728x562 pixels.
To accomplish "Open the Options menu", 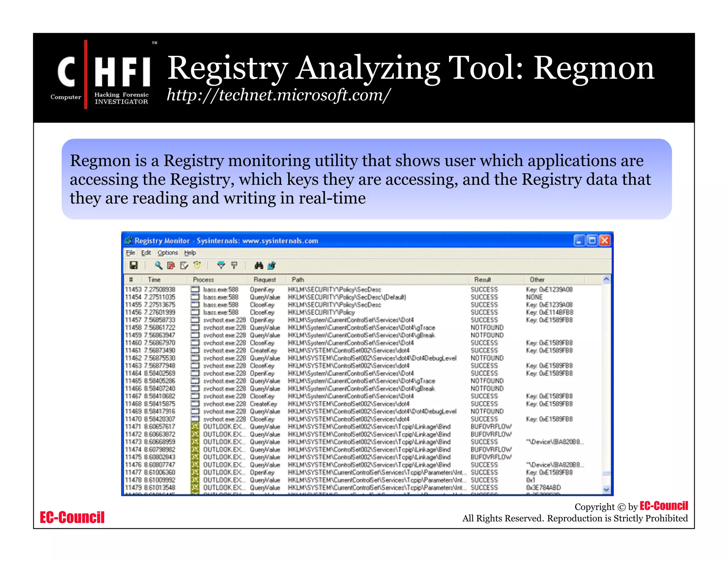I will (x=168, y=253).
